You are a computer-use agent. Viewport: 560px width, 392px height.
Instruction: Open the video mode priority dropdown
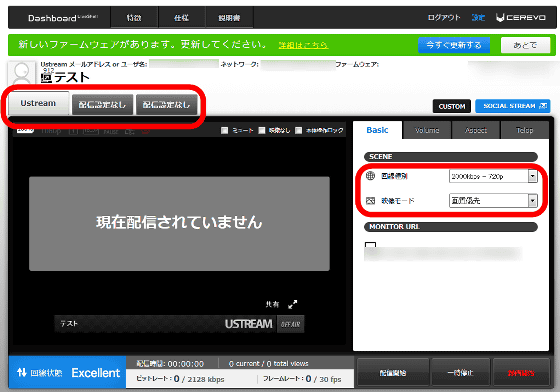pos(493,201)
